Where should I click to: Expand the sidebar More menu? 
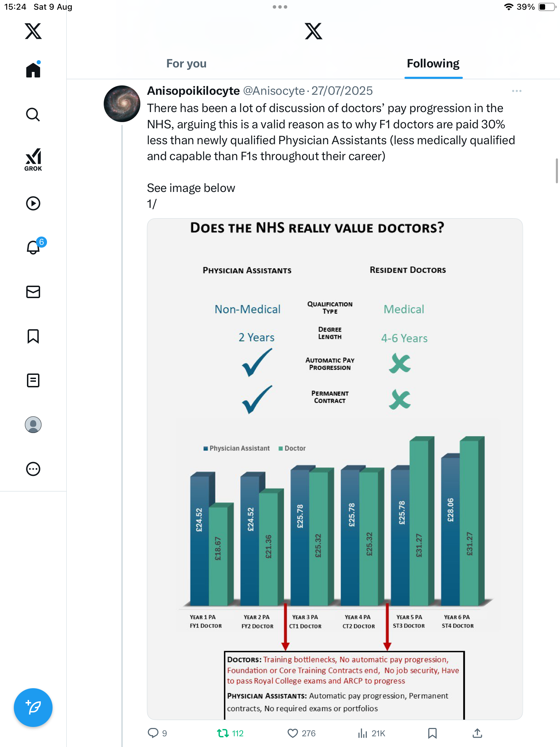tap(33, 469)
